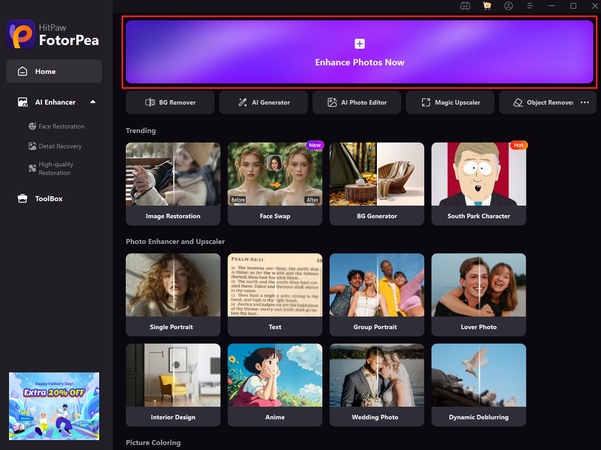This screenshot has width=601, height=450.
Task: Click the Detail Recovery icon
Action: [32, 146]
